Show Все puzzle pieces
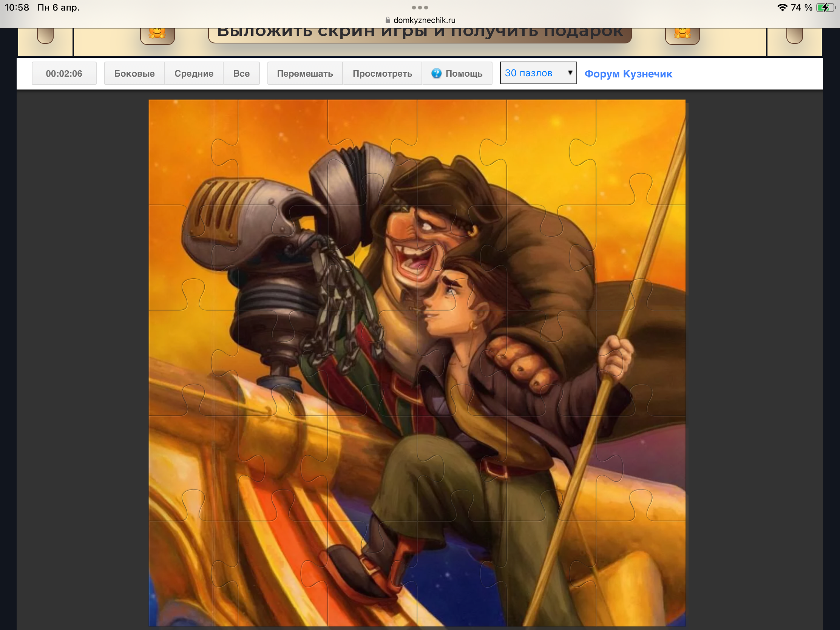Screen dimensions: 840x630 pos(241,73)
